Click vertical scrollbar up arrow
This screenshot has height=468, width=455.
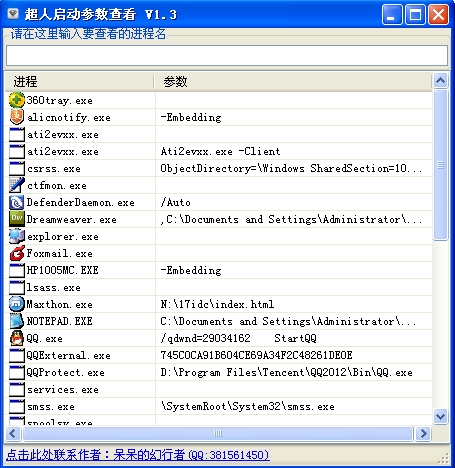click(x=441, y=81)
